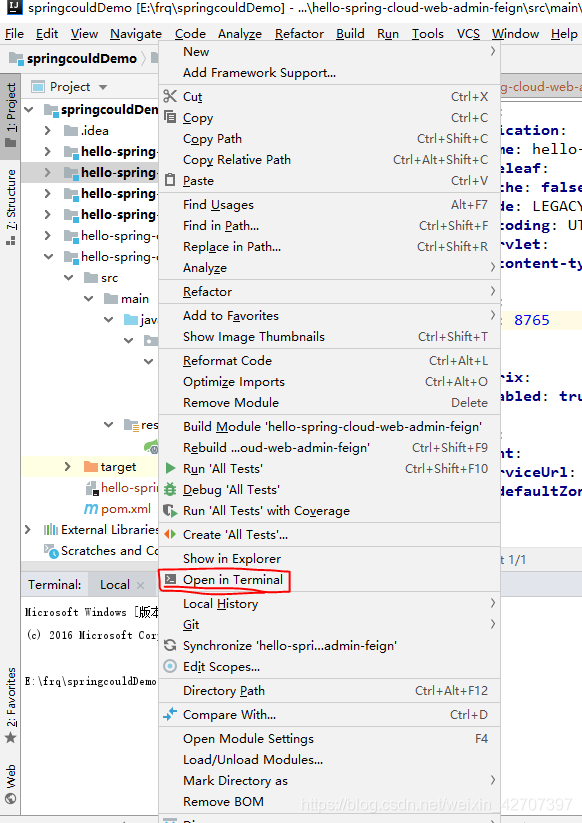582x823 pixels.
Task: Click the Scratches and Consoles icon
Action: tap(51, 551)
